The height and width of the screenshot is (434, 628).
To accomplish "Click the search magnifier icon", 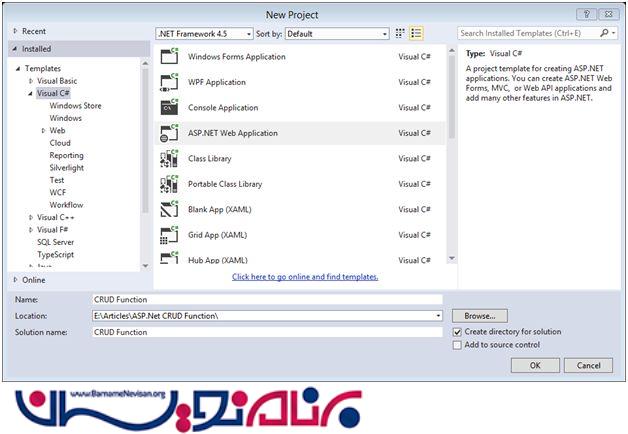I will (x=604, y=33).
